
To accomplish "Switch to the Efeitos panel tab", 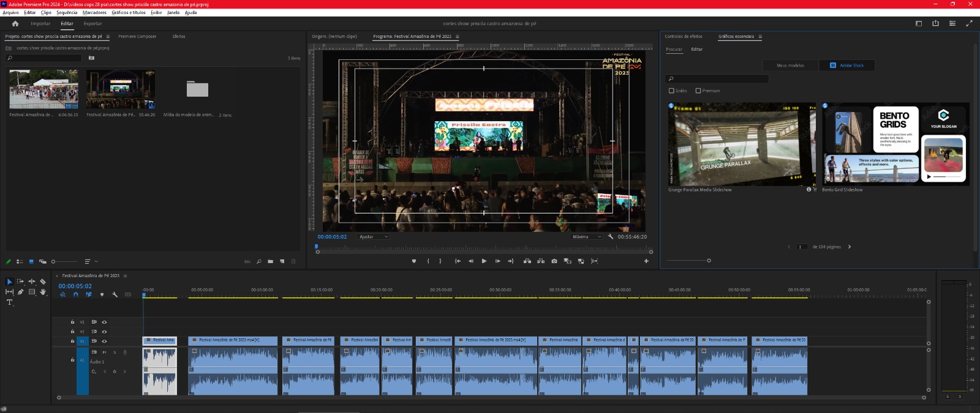I will point(179,37).
